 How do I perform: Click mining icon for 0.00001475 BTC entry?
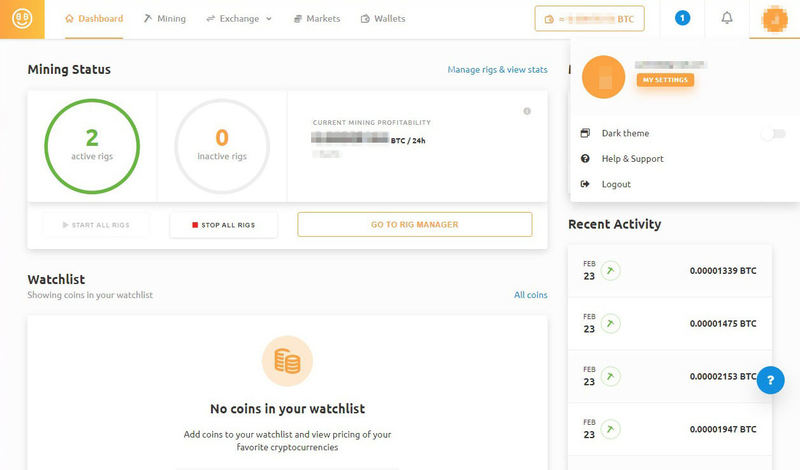point(610,324)
